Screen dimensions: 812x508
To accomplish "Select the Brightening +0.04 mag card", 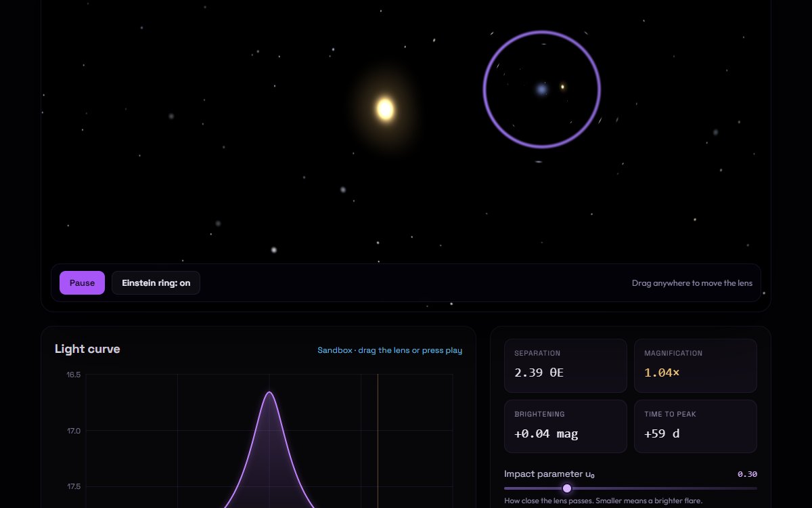I will coord(566,426).
